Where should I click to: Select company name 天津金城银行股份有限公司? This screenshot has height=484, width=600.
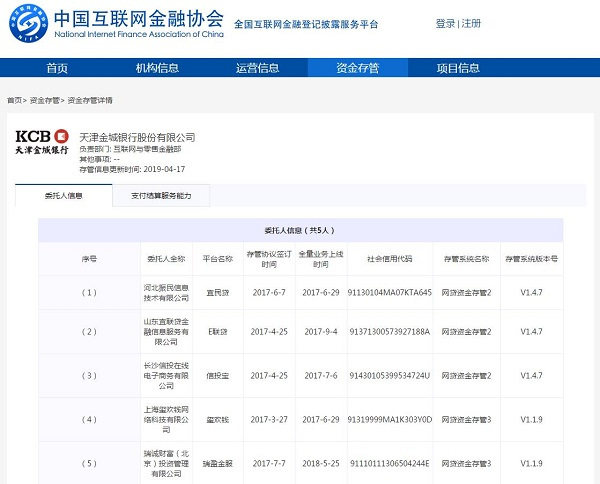pyautogui.click(x=137, y=137)
